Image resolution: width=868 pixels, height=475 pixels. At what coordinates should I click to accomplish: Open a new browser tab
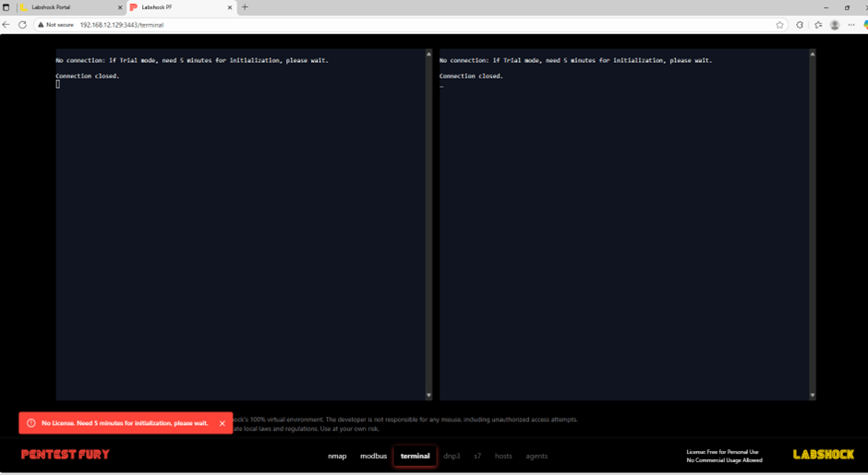click(245, 7)
